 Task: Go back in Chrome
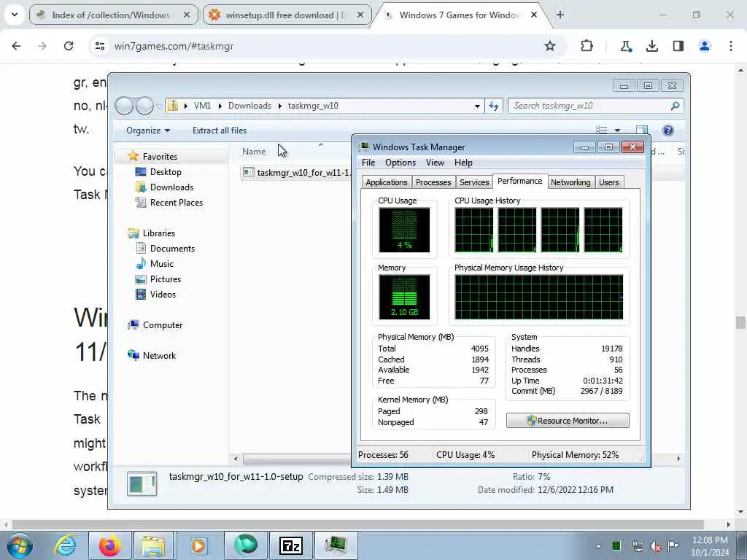(x=16, y=46)
